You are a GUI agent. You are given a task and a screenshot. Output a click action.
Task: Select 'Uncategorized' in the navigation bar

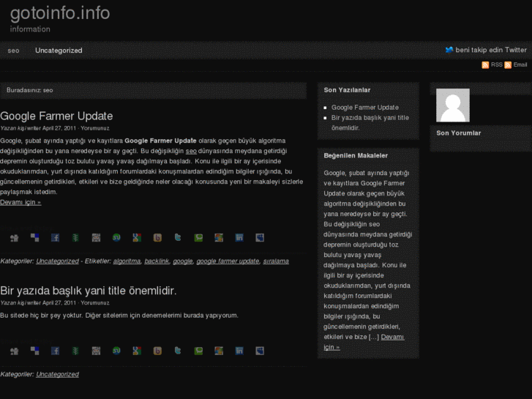point(59,51)
